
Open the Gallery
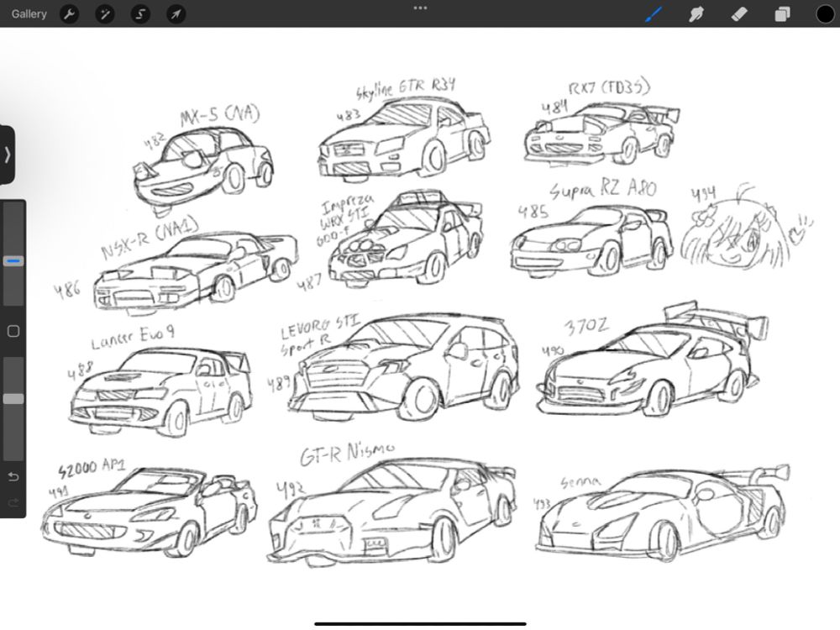point(29,14)
